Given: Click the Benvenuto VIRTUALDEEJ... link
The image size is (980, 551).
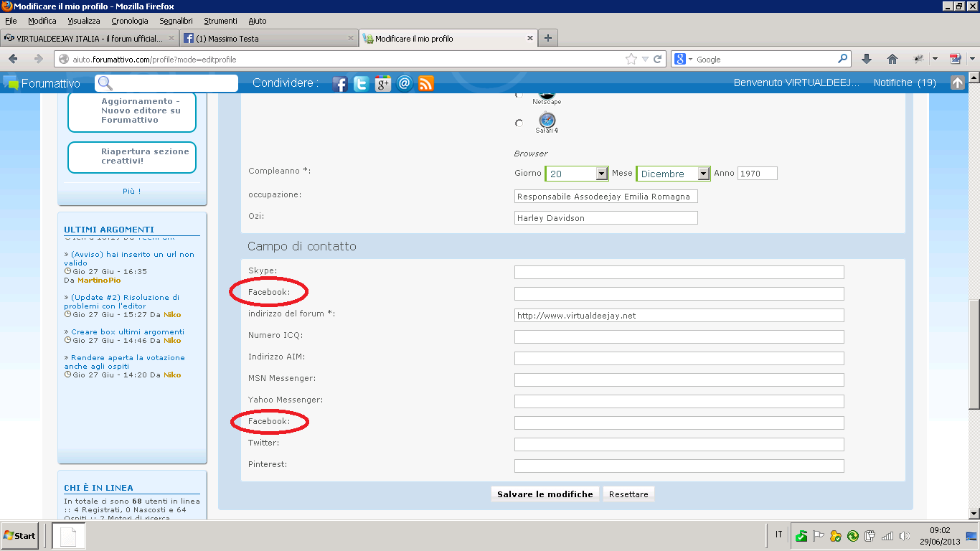Looking at the screenshot, I should pos(796,83).
